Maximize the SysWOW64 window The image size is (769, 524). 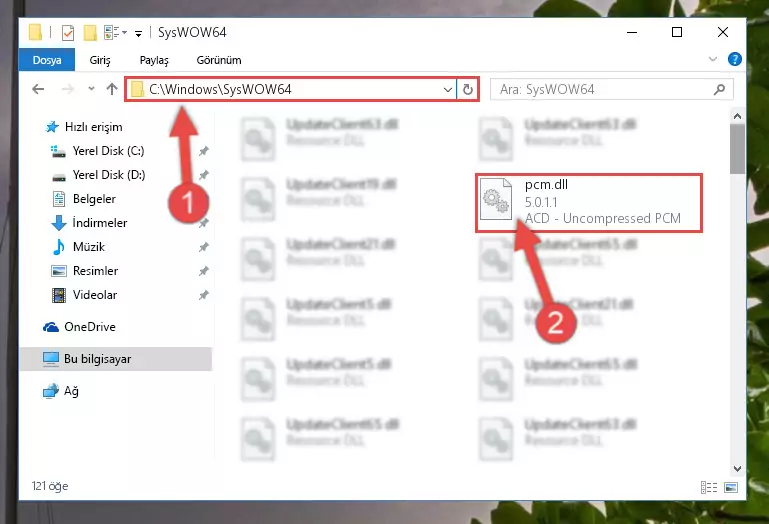[x=677, y=32]
